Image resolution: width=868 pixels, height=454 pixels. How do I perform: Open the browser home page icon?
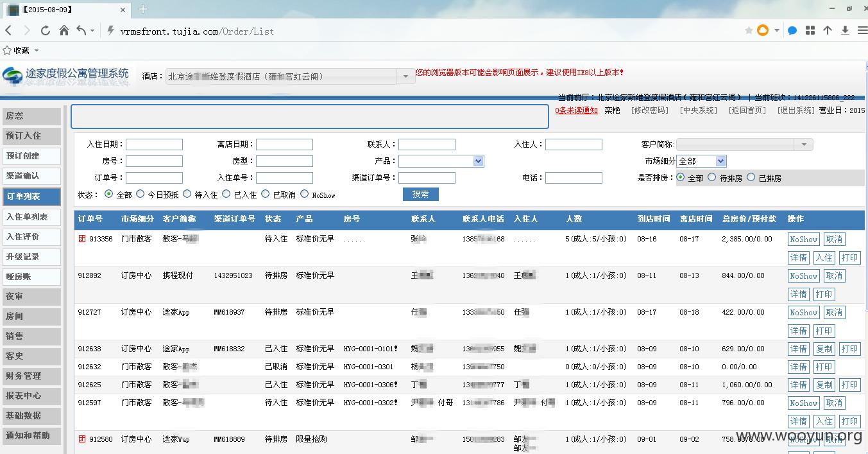[64, 30]
